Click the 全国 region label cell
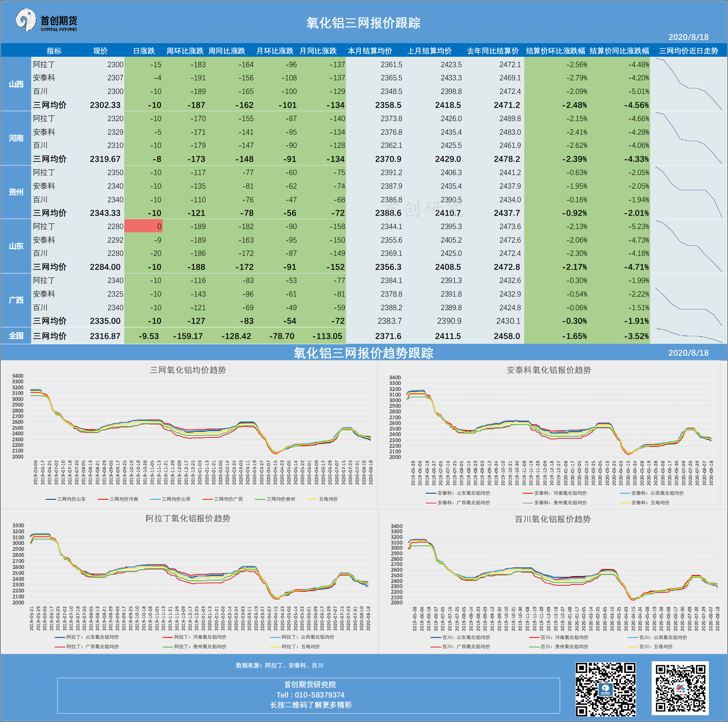Image resolution: width=728 pixels, height=722 pixels. coord(16,335)
